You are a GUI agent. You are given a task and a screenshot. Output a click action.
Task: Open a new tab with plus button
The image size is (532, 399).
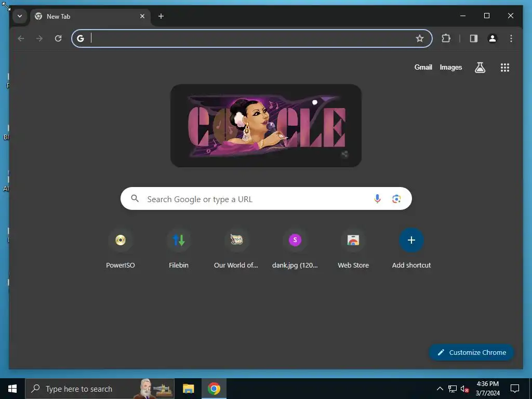(161, 16)
